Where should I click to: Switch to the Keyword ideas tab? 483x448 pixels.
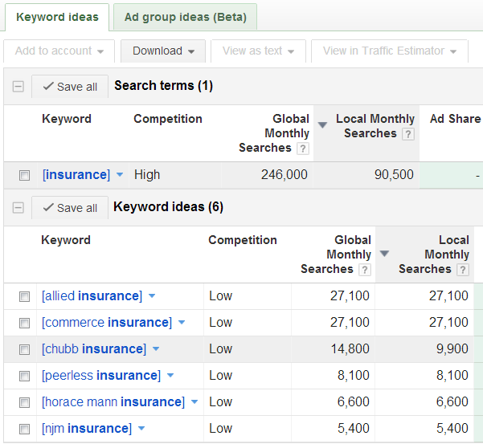click(57, 17)
